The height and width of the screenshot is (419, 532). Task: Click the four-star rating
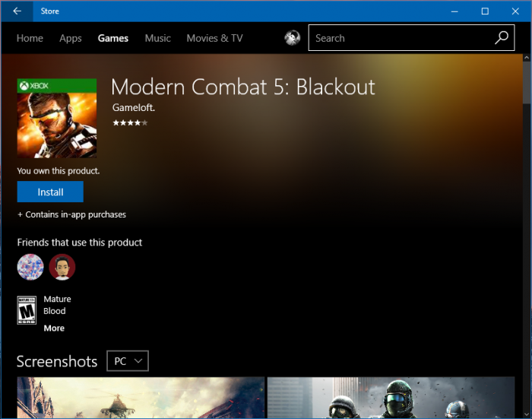coord(130,122)
